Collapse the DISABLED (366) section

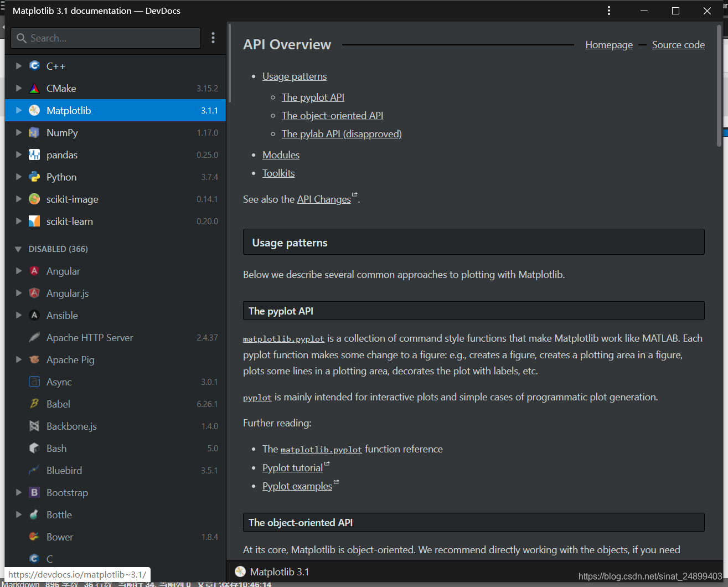(x=18, y=249)
